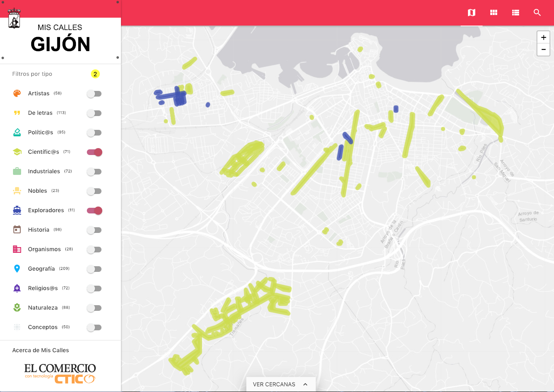Click the EL COMERCIO logo
The image size is (554, 392).
point(60,368)
